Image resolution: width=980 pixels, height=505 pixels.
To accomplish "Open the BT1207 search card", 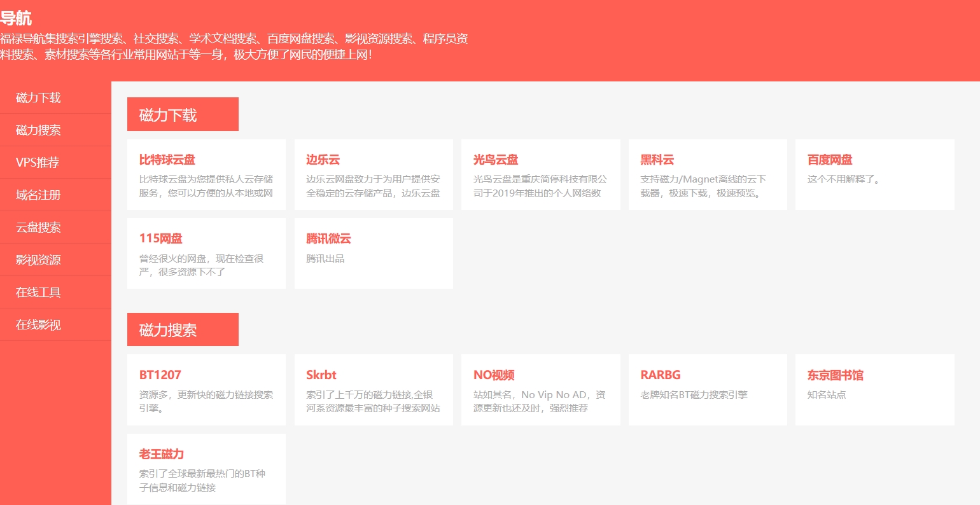I will coord(206,390).
